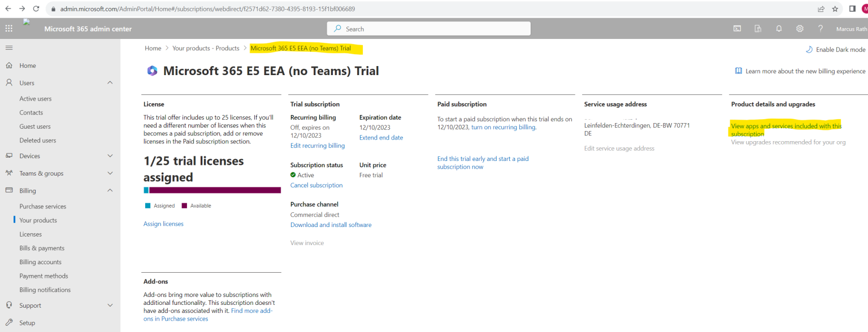The image size is (868, 332).
Task: Open the feedback icon in the header
Action: [757, 28]
